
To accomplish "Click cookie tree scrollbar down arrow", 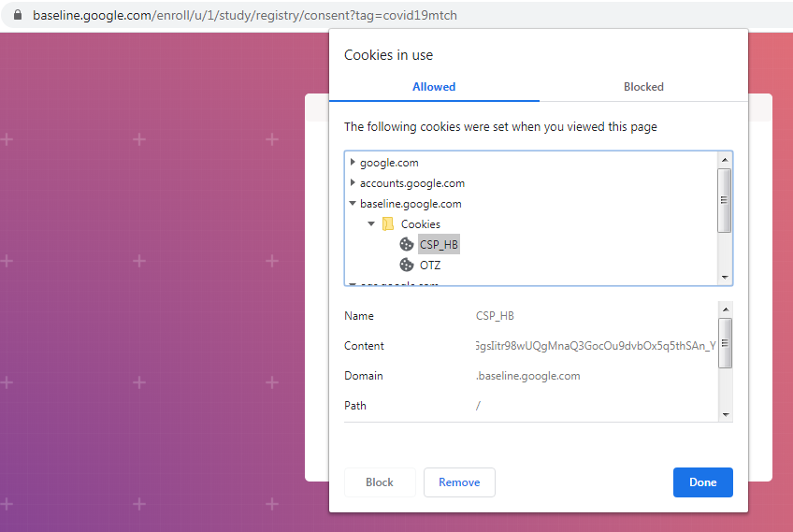I will tap(724, 278).
